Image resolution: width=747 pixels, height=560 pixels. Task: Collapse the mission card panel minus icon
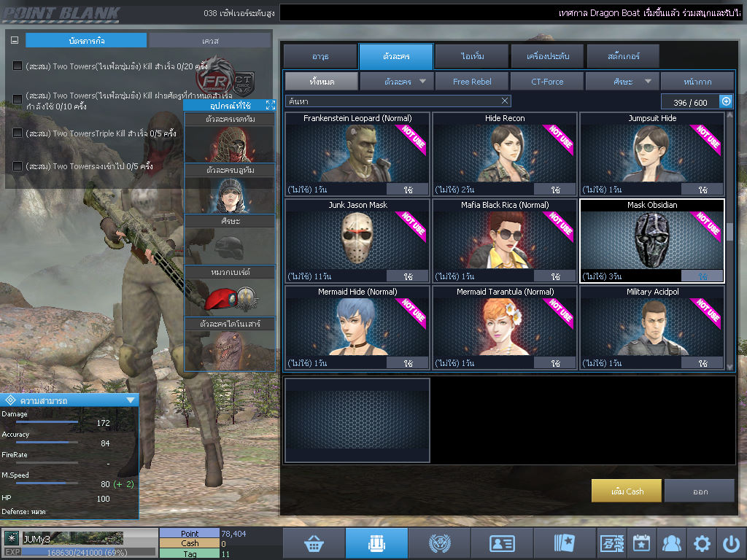15,41
